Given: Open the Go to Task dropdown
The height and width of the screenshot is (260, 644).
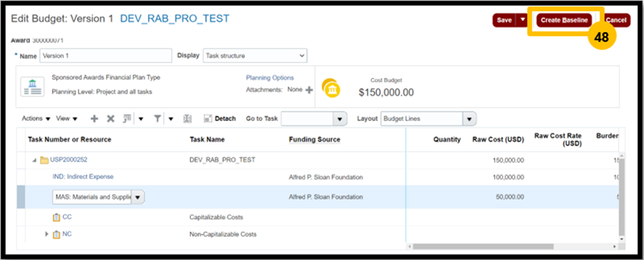Looking at the screenshot, I should pos(314,119).
